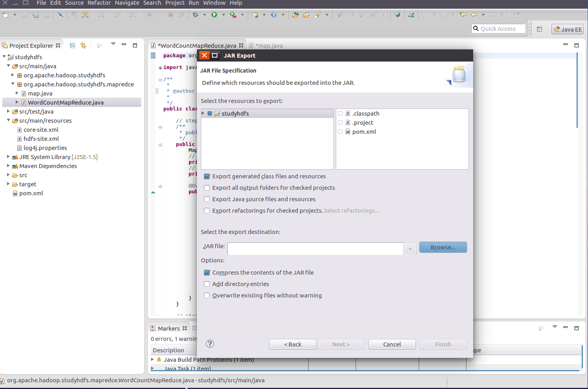This screenshot has height=389, width=588.
Task: Click the Cancel button in JAR Export
Action: click(392, 344)
